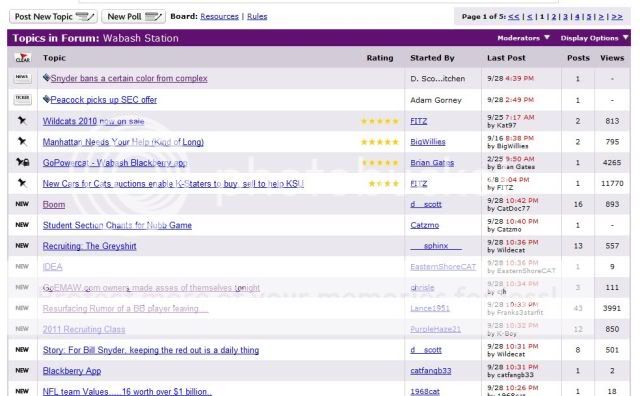Open topic Resurfacing Rumor of a BB player leaving
The width and height of the screenshot is (640, 396).
click(125, 309)
